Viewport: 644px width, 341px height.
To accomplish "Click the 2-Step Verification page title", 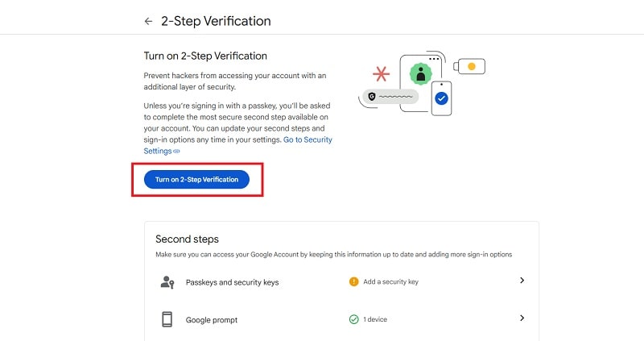I will pyautogui.click(x=216, y=21).
